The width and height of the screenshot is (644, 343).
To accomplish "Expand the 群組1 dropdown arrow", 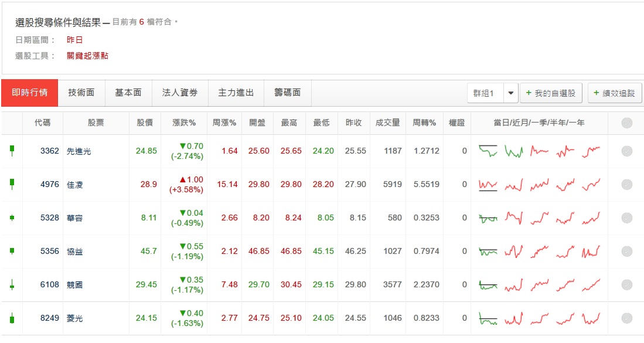I will [510, 93].
